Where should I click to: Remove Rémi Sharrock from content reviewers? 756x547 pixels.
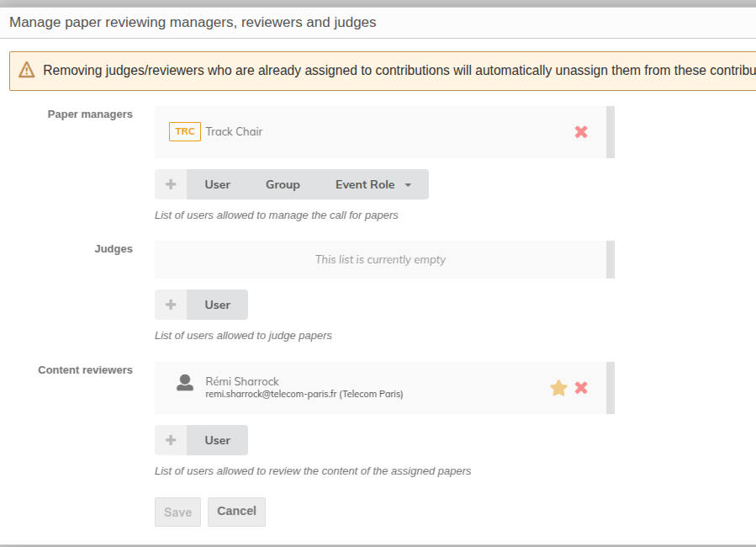581,388
